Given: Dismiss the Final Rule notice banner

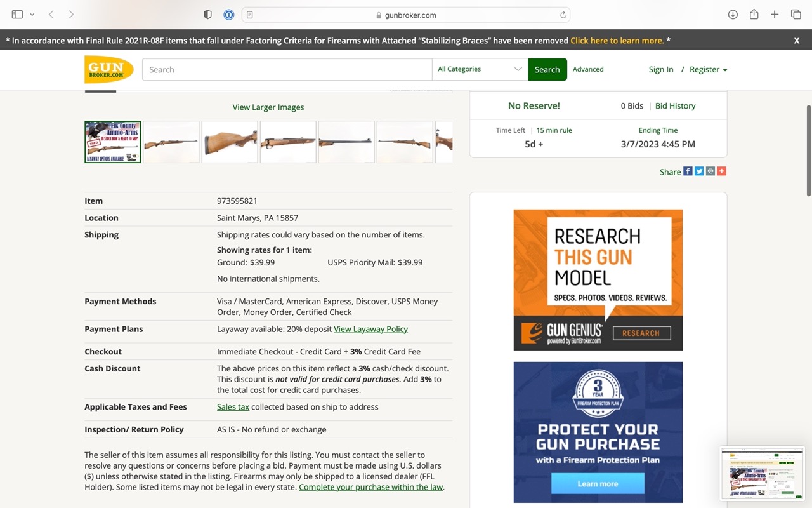Looking at the screenshot, I should click(797, 40).
